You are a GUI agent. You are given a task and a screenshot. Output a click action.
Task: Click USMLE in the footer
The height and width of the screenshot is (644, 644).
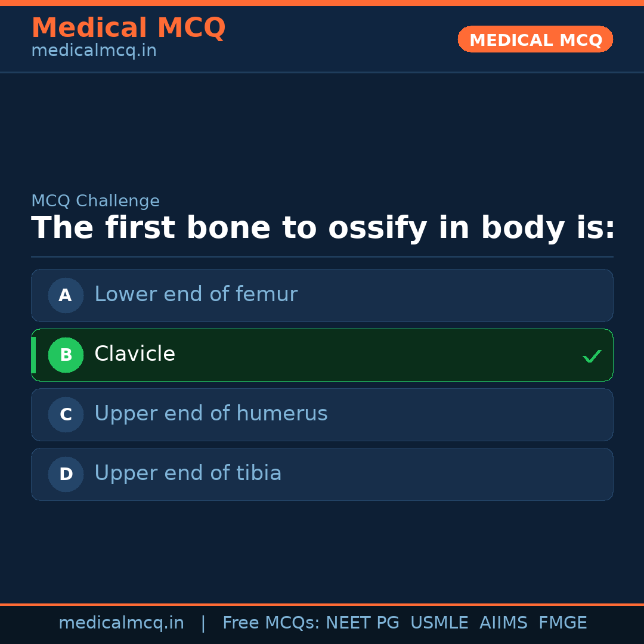(x=439, y=623)
